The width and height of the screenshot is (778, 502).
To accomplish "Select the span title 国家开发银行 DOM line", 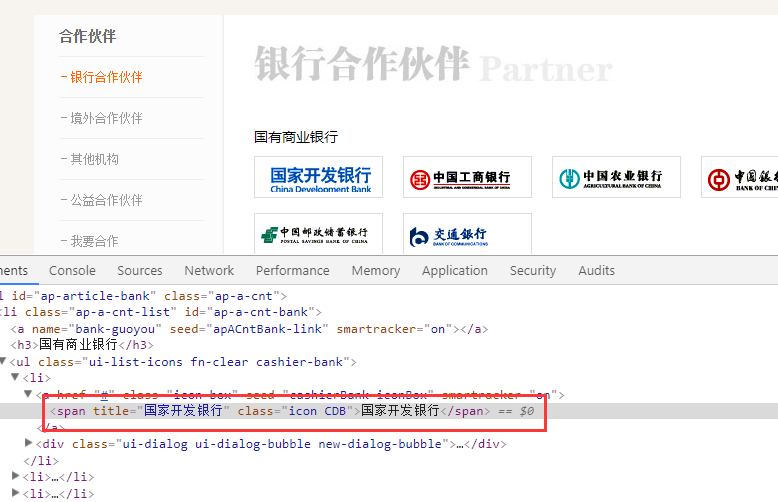I will [x=292, y=411].
